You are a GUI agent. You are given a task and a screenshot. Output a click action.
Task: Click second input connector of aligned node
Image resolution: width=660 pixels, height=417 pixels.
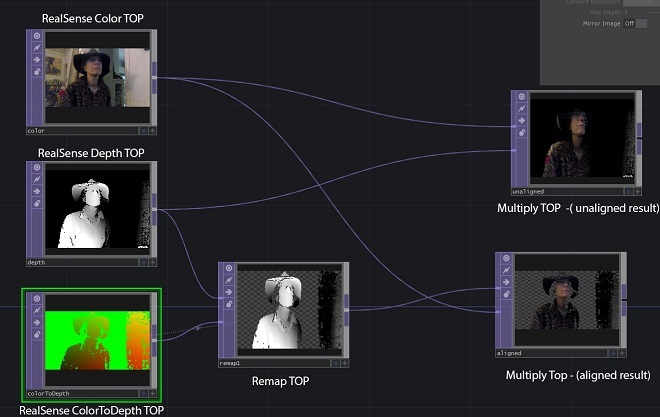pyautogui.click(x=498, y=312)
